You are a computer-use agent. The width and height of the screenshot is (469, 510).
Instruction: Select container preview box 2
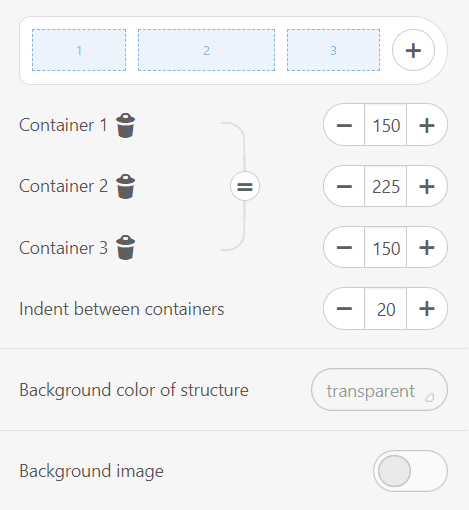pos(206,50)
